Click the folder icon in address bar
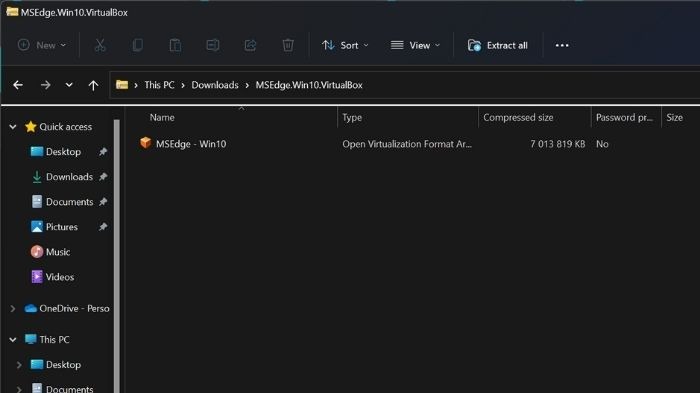The image size is (700, 393). pyautogui.click(x=122, y=84)
